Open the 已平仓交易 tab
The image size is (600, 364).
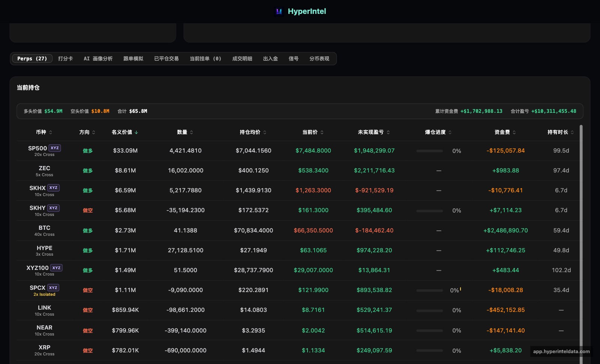click(x=166, y=58)
